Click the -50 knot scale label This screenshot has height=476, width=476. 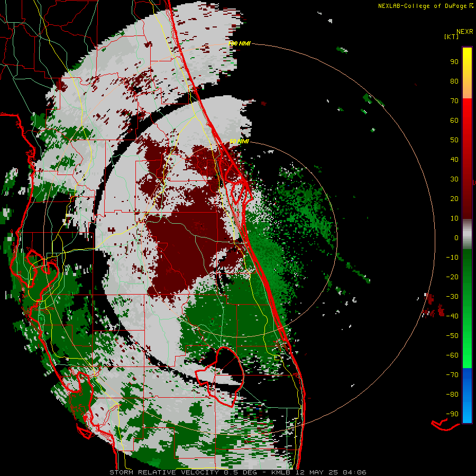coord(452,336)
